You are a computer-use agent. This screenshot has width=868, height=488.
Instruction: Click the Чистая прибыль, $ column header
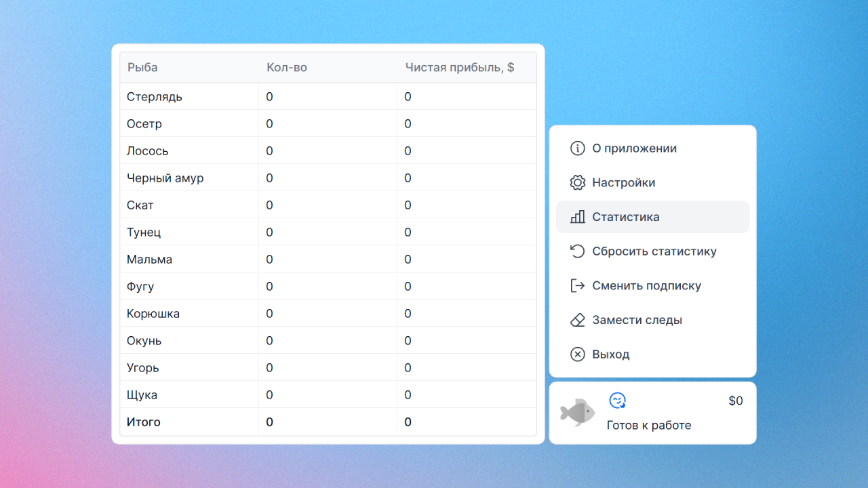pyautogui.click(x=459, y=68)
